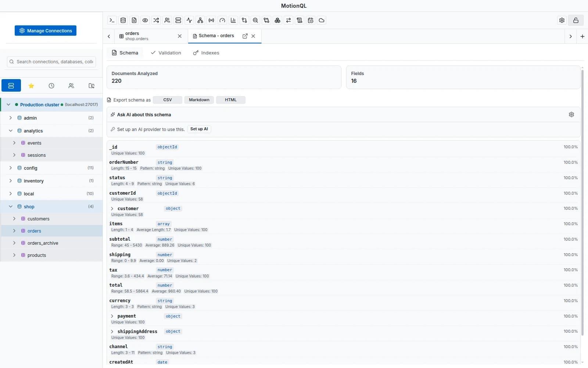This screenshot has width=588, height=368.
Task: Expand the inventory database
Action: 11,181
